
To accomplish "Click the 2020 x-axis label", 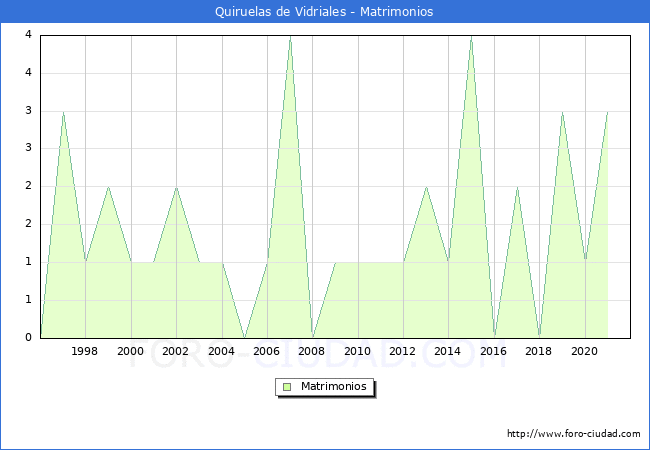I will tap(585, 351).
